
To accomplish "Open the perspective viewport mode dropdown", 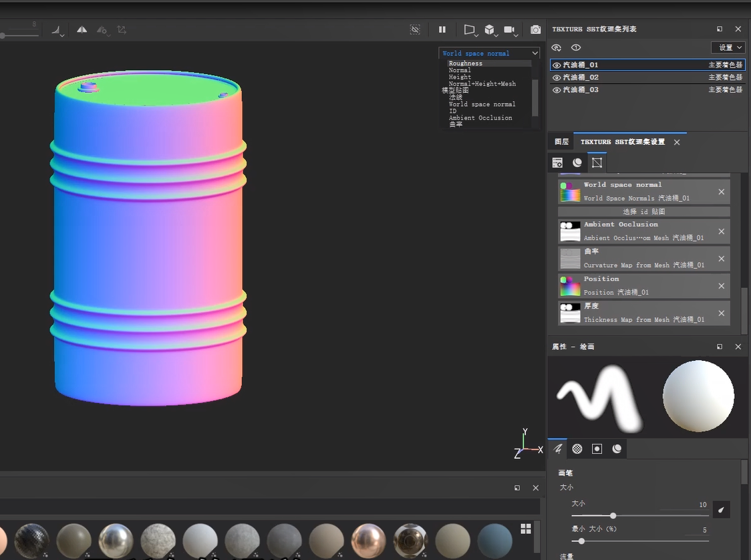I will pos(470,29).
